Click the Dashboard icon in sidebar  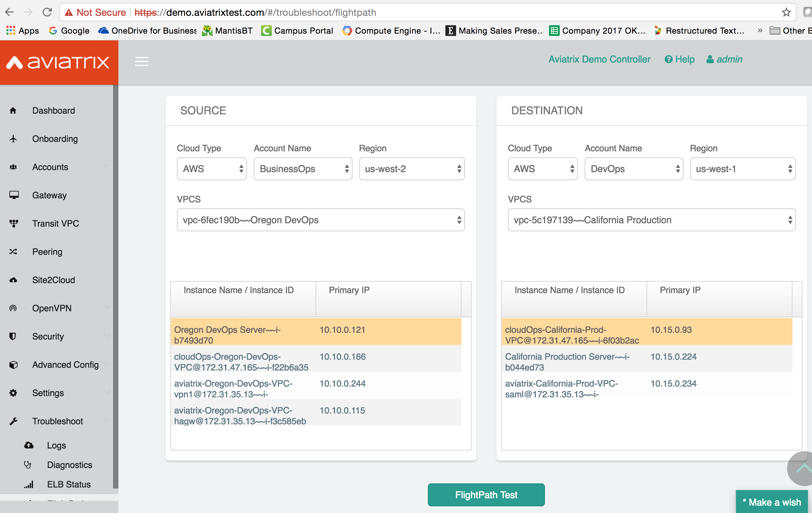pyautogui.click(x=14, y=111)
